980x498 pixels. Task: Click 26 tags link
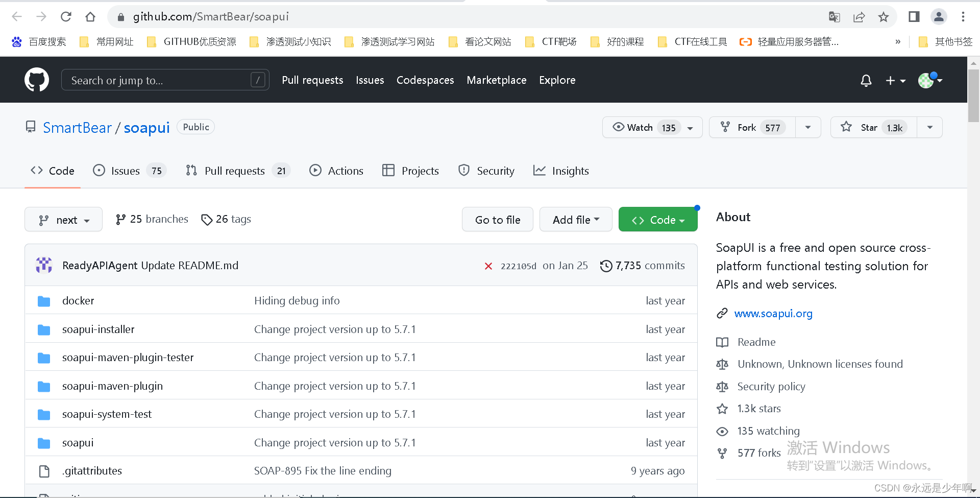click(x=226, y=219)
